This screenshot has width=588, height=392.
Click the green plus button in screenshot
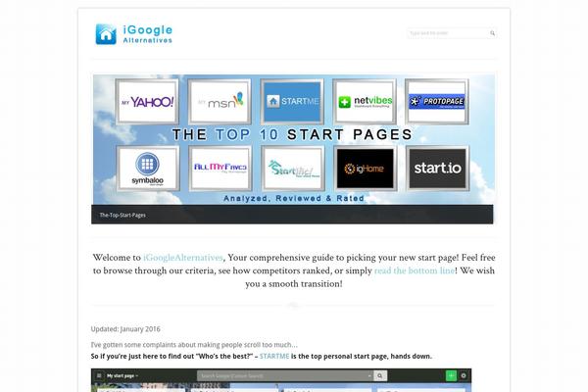(x=451, y=375)
